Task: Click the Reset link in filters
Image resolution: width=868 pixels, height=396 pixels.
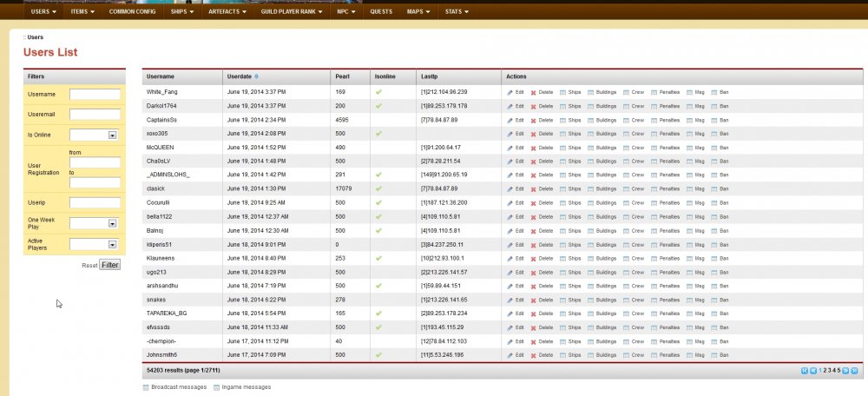Action: coord(89,265)
